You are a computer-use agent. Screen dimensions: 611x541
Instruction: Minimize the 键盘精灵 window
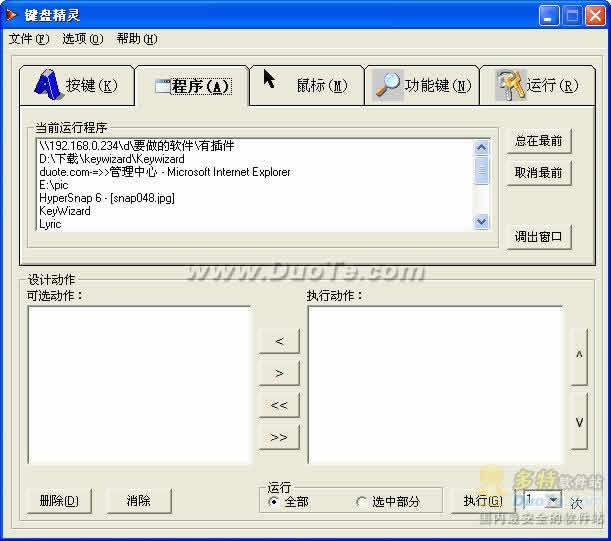tap(549, 16)
